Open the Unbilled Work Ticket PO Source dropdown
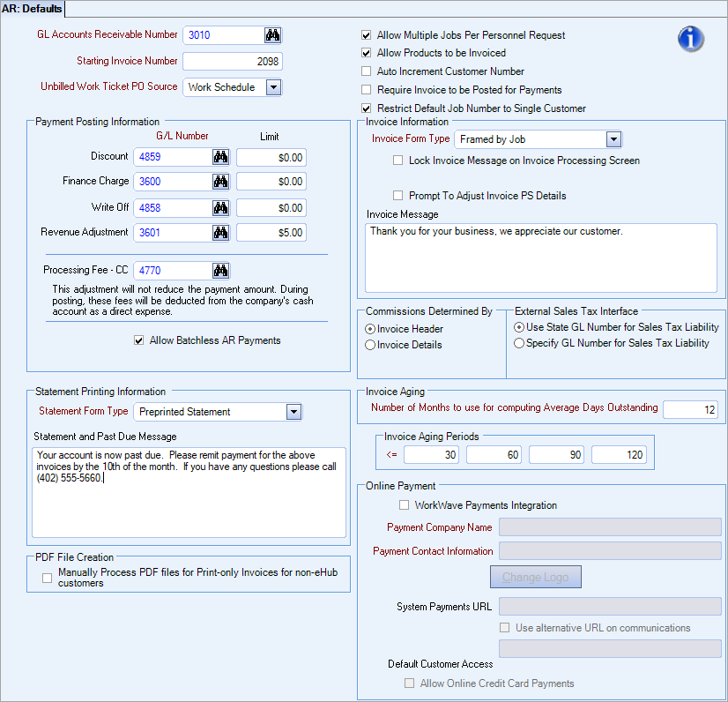Viewport: 728px width, 702px height. (x=273, y=87)
